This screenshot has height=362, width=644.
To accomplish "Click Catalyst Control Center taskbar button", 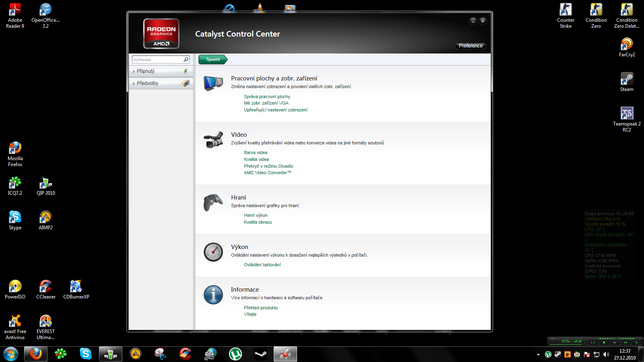I will 285,354.
